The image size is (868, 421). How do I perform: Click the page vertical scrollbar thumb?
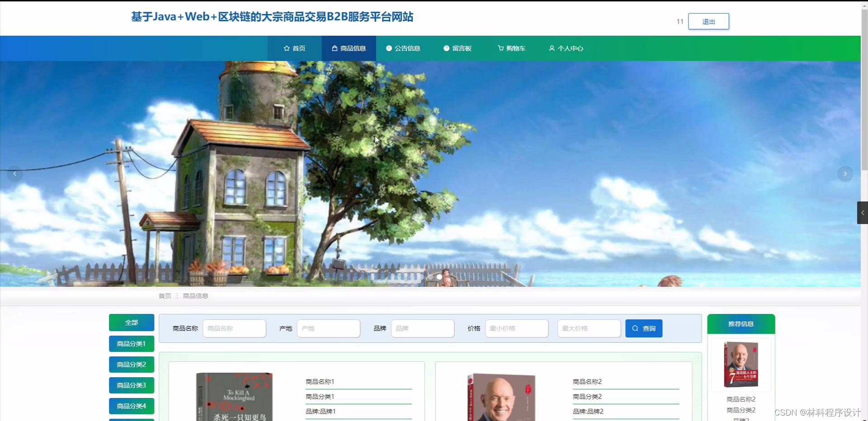click(x=864, y=89)
